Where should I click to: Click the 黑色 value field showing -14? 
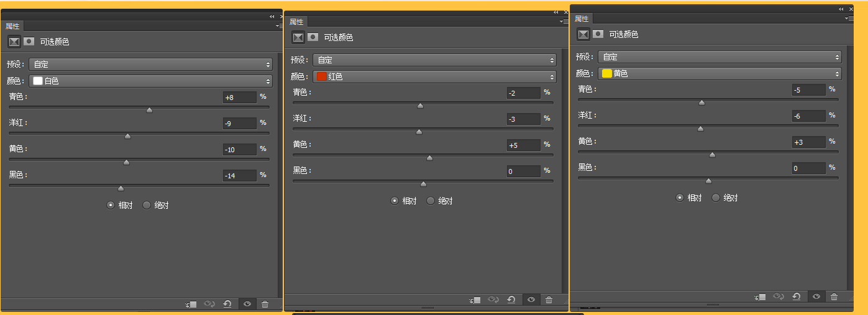(240, 175)
